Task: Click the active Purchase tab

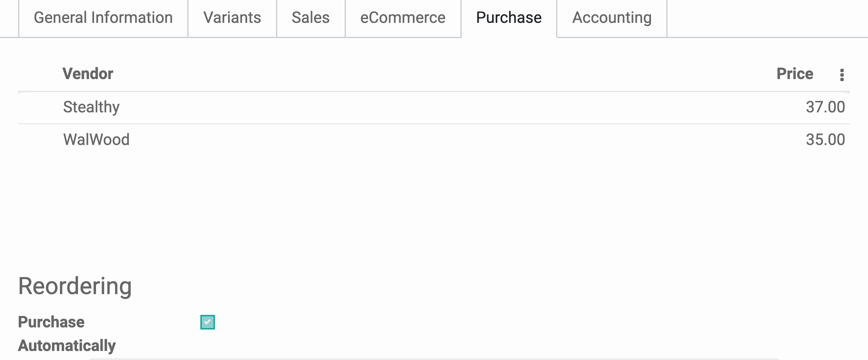Action: [x=509, y=18]
